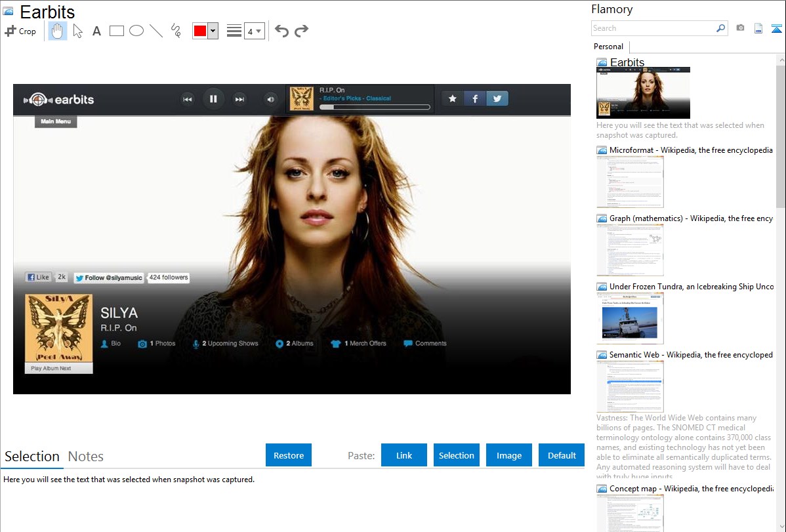Viewport: 786px width, 532px height.
Task: Open the Semantic Web snapshot thumbnail
Action: point(630,386)
